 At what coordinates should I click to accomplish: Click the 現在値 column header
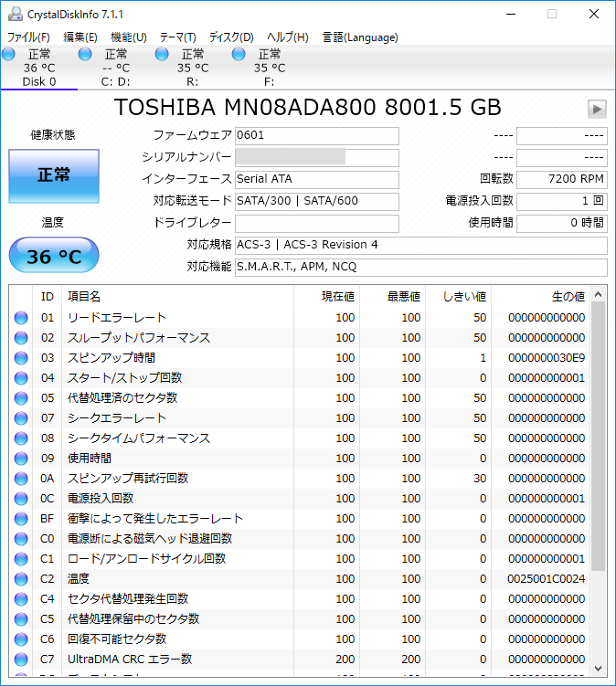click(326, 297)
